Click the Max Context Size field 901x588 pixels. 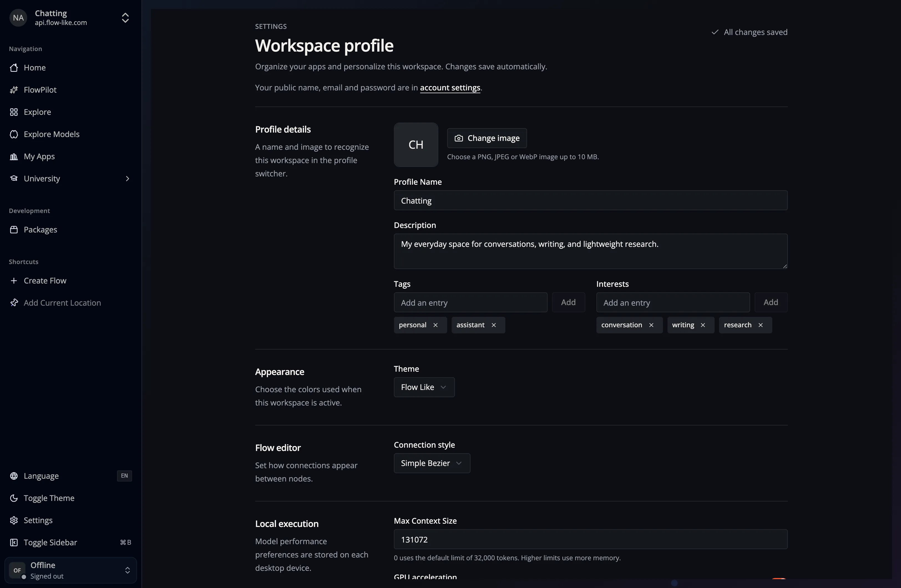pyautogui.click(x=591, y=539)
